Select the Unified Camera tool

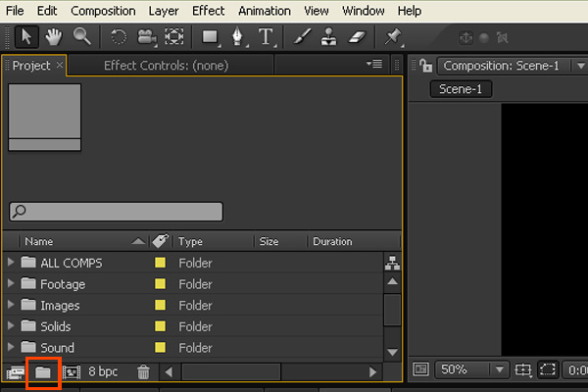(x=147, y=37)
